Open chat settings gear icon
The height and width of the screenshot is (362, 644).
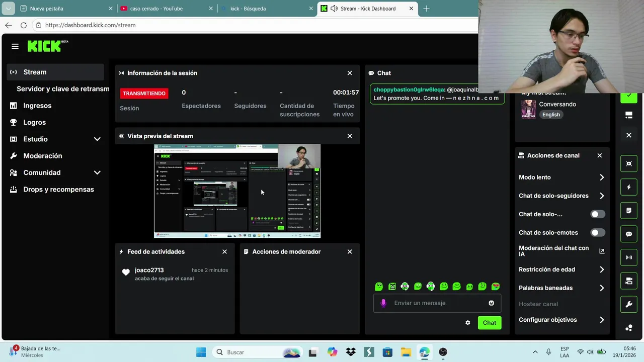[x=468, y=323]
